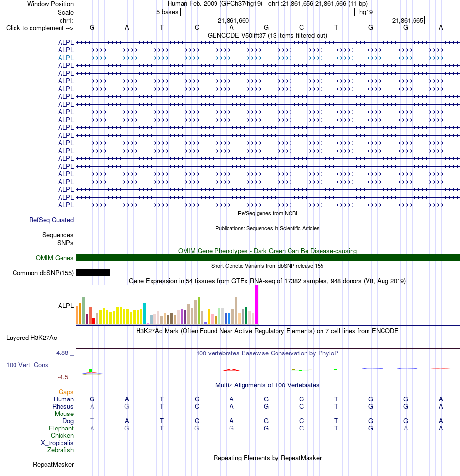
Task: Click the RepeatMasker track label
Action: 53,465
